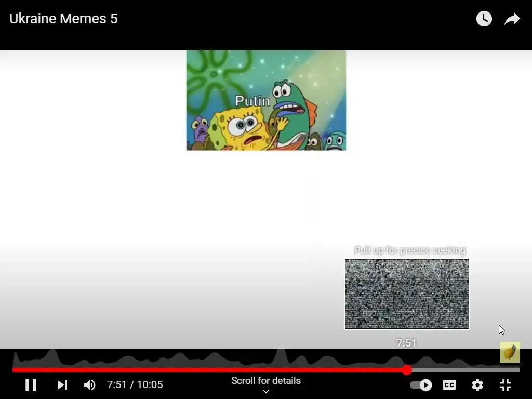Open the Ukraine Memes 5 title link
Viewport: 532px width, 399px height.
pos(63,19)
